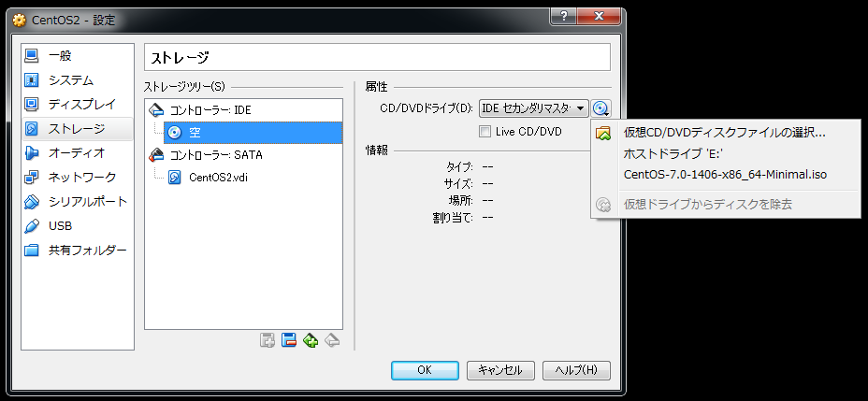Click the add hard disk attachment icon
This screenshot has height=401, width=868.
[x=288, y=340]
